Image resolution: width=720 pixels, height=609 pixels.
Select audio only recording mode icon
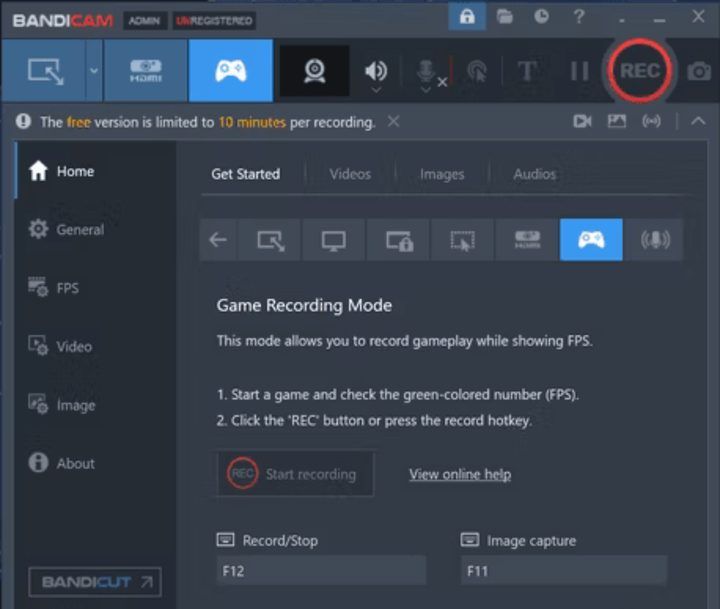pos(655,240)
